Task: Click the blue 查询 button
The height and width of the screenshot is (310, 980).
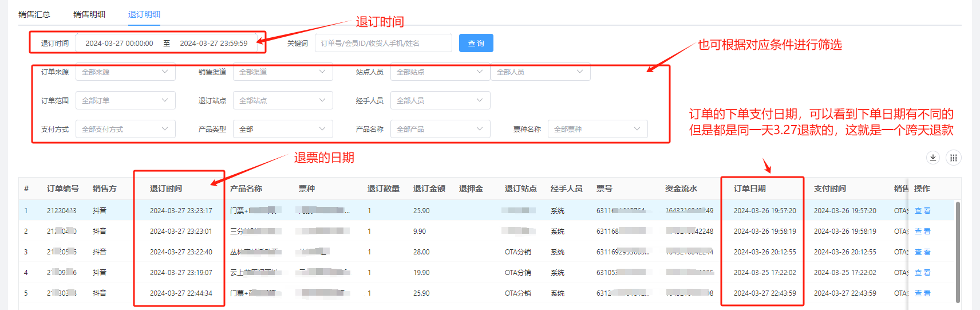Action: pyautogui.click(x=476, y=43)
